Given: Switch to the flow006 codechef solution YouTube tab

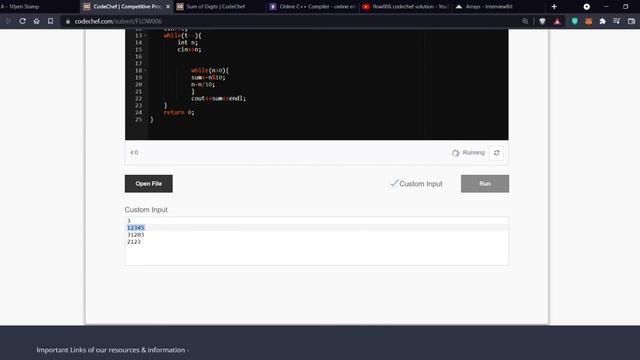Looking at the screenshot, I should tap(405, 7).
